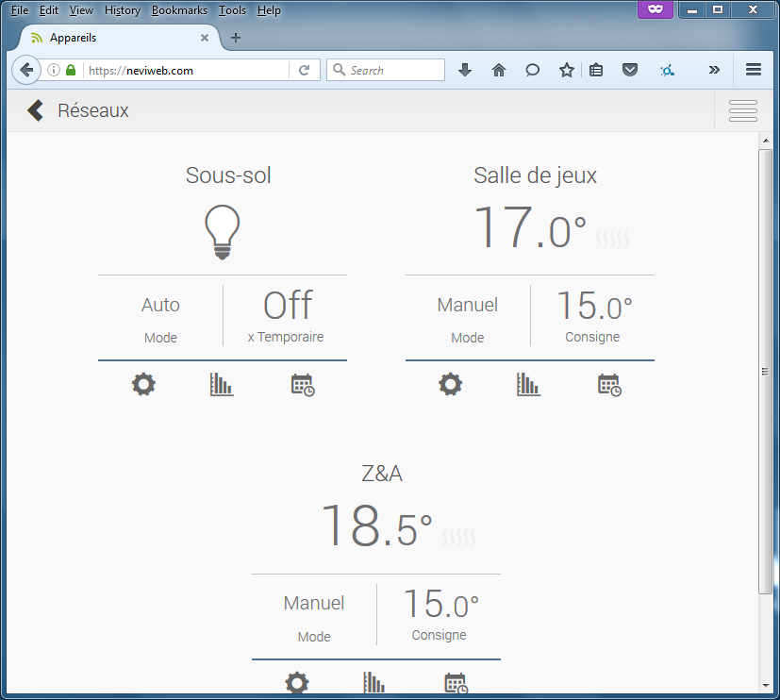Viewport: 780px width, 700px height.
Task: Open settings gear for Salle de jeux
Action: [x=451, y=384]
